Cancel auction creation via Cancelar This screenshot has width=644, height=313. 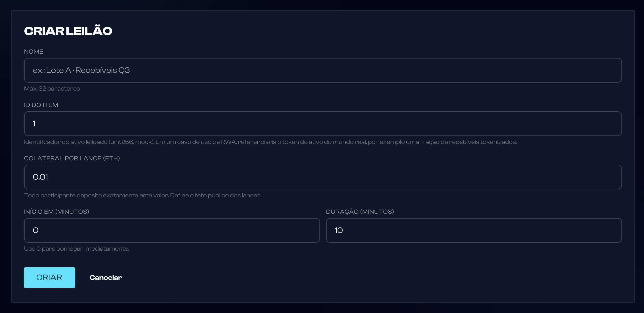click(x=106, y=278)
